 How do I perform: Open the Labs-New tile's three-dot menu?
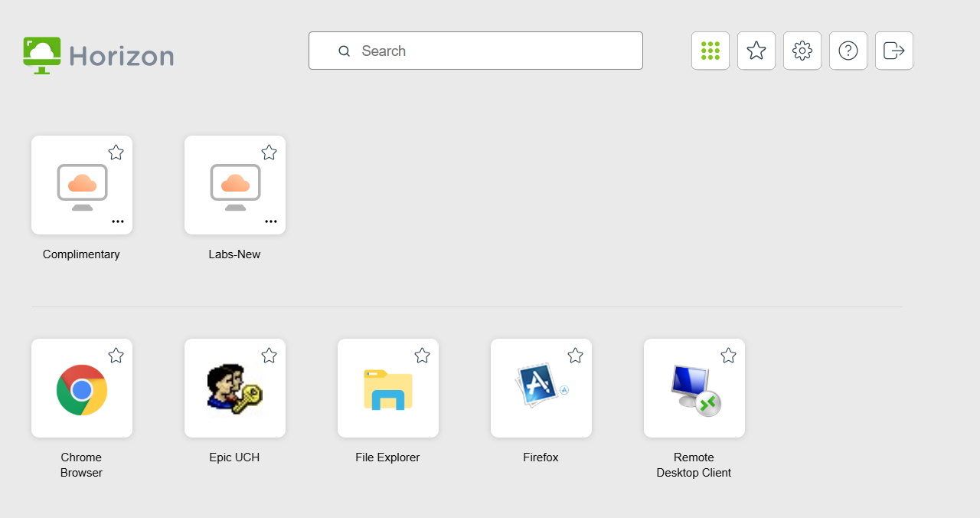[271, 221]
